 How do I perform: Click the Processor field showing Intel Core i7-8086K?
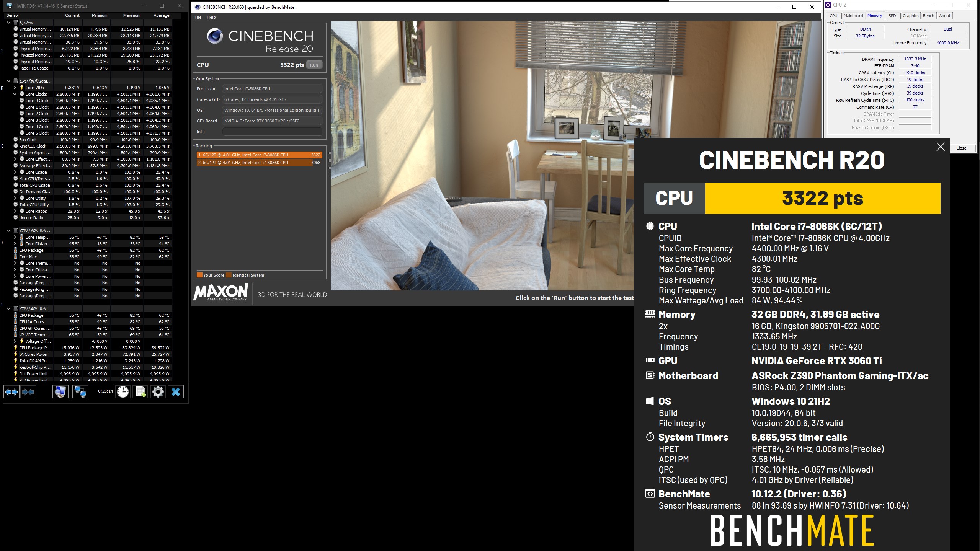(x=272, y=89)
